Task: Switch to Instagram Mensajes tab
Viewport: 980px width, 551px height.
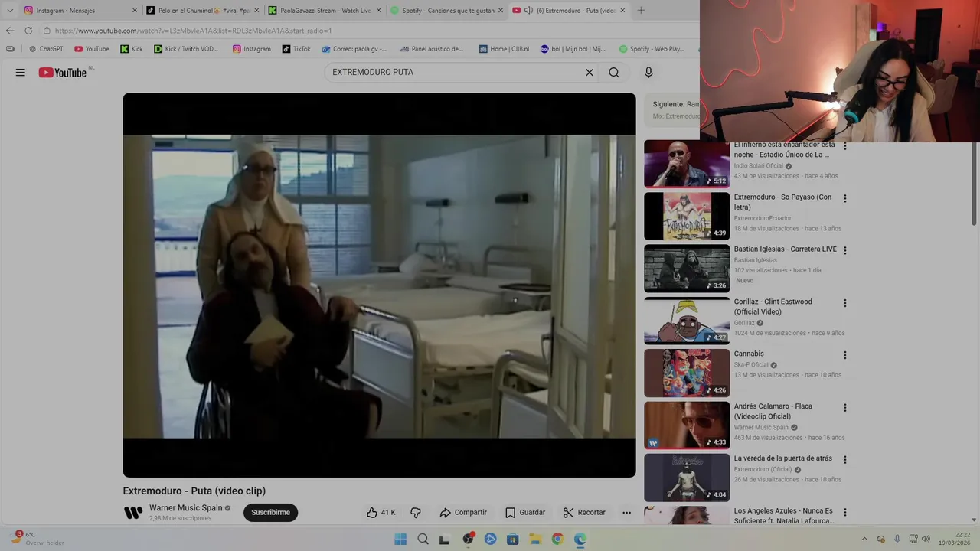Action: coord(80,11)
